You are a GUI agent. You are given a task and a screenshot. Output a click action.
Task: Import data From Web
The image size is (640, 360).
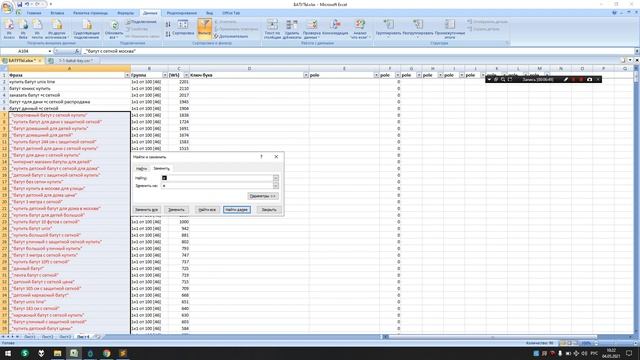pyautogui.click(x=23, y=29)
